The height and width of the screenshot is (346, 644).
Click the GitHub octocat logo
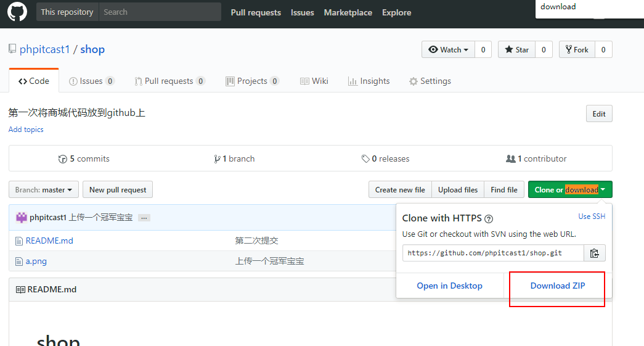(x=17, y=12)
